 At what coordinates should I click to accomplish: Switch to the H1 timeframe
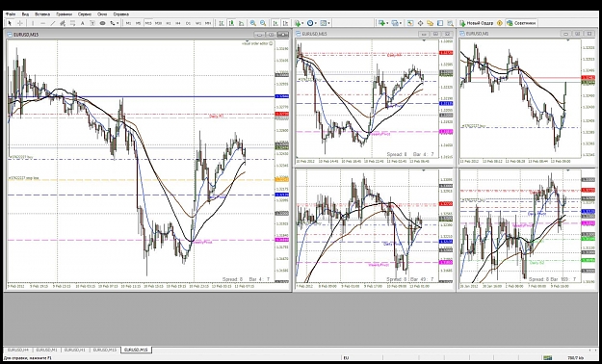pos(169,23)
